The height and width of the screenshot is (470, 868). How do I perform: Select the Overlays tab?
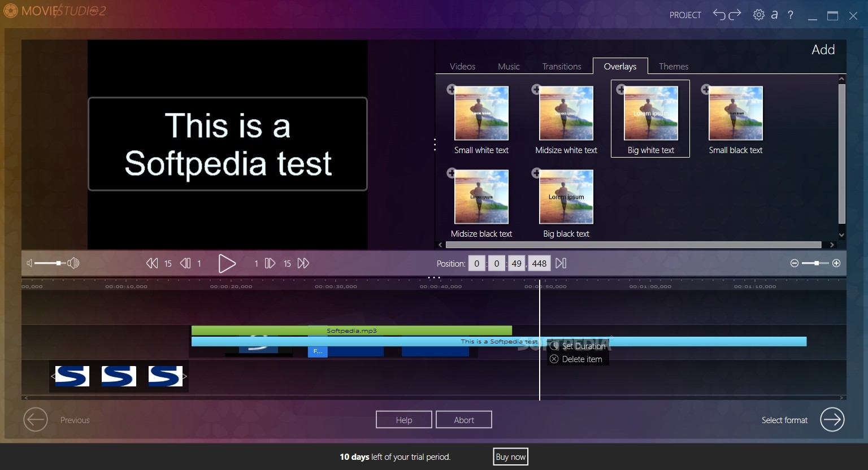click(620, 66)
